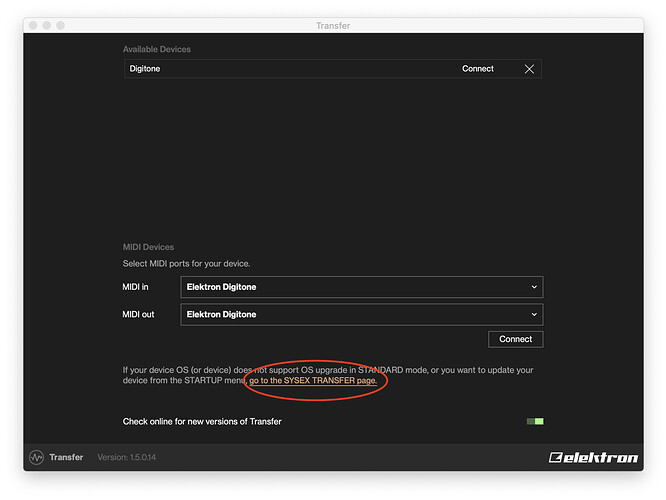This screenshot has width=666, height=500.
Task: Click the Transfer waveform icon
Action: pos(37,457)
